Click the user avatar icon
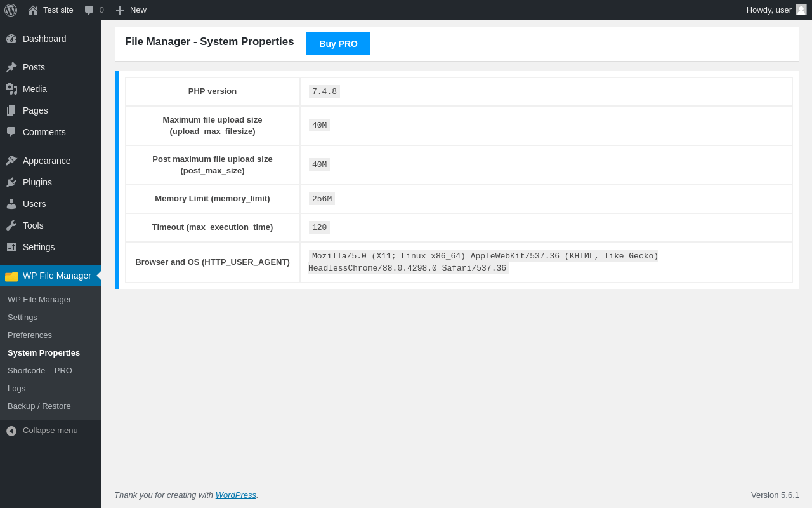 tap(801, 10)
